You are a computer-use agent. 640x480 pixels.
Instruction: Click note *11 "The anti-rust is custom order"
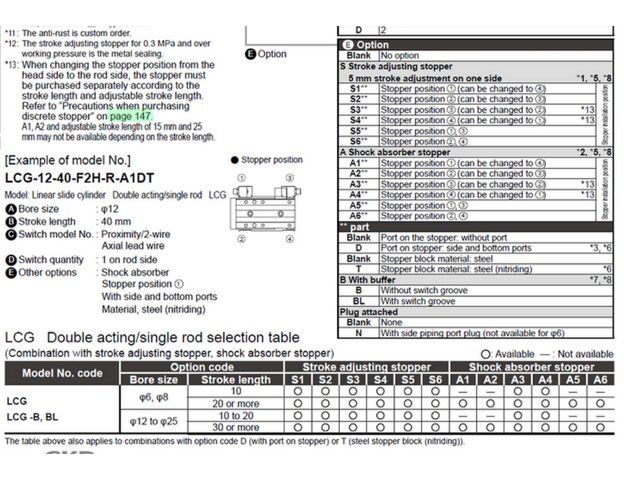68,33
